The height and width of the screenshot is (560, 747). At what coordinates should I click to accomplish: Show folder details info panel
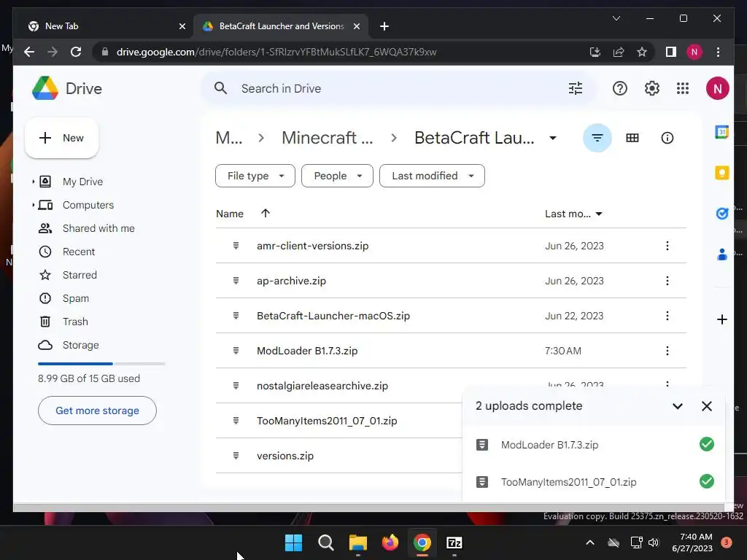tap(667, 138)
